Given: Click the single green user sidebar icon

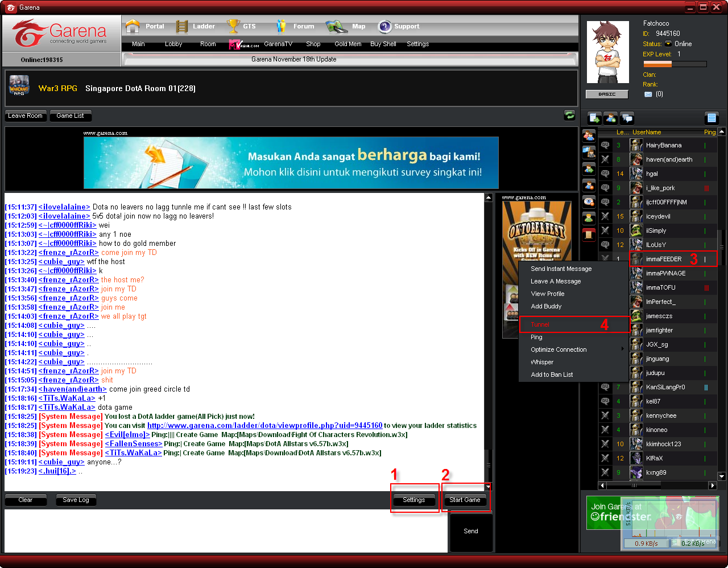Looking at the screenshot, I should pos(589,218).
